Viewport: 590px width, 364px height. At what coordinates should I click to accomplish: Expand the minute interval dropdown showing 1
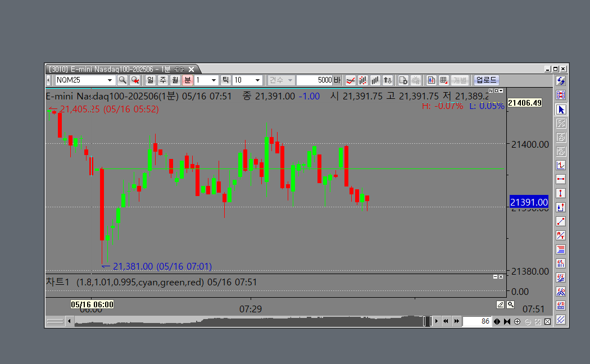click(214, 80)
